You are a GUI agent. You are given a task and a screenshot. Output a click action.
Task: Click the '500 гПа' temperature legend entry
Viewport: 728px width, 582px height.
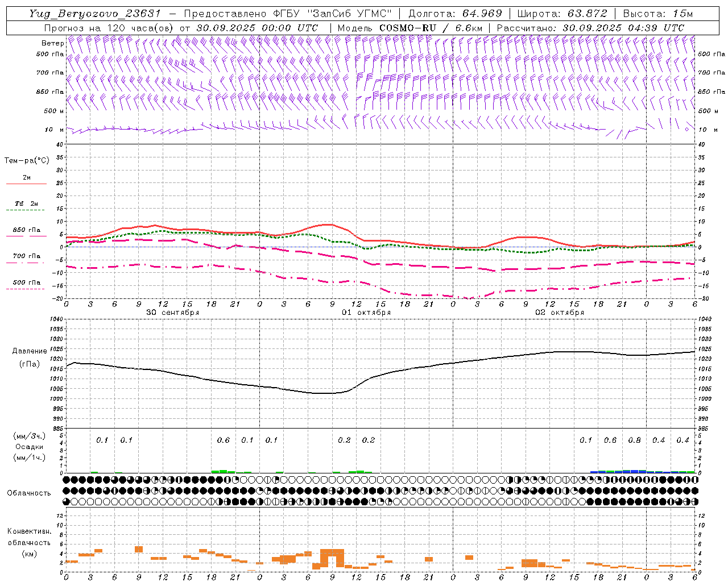tap(27, 282)
